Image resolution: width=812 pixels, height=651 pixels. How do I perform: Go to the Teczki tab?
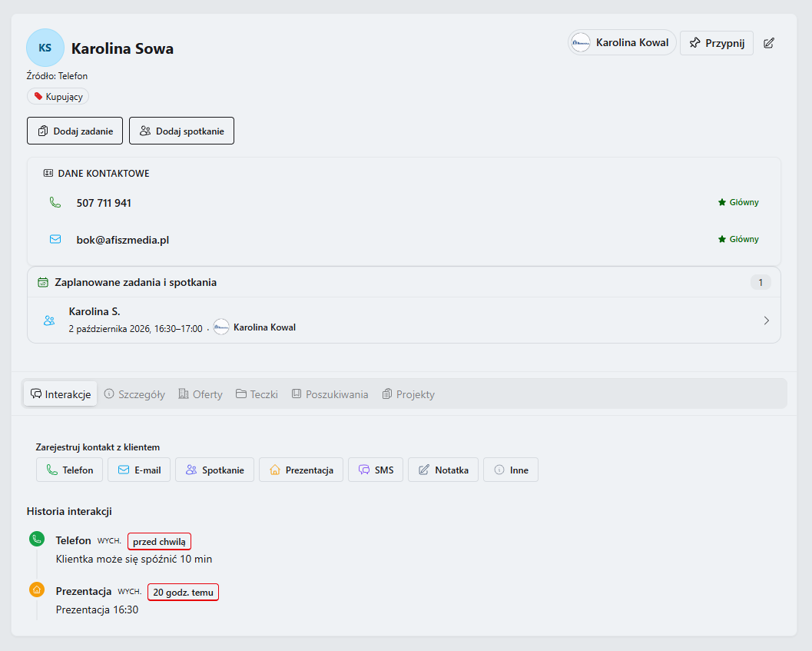(257, 394)
